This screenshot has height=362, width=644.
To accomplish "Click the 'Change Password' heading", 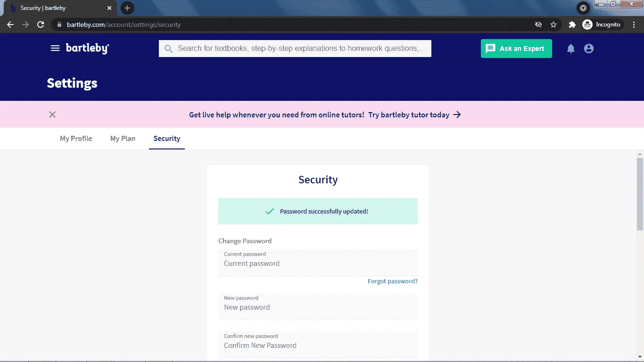I will pos(245,241).
